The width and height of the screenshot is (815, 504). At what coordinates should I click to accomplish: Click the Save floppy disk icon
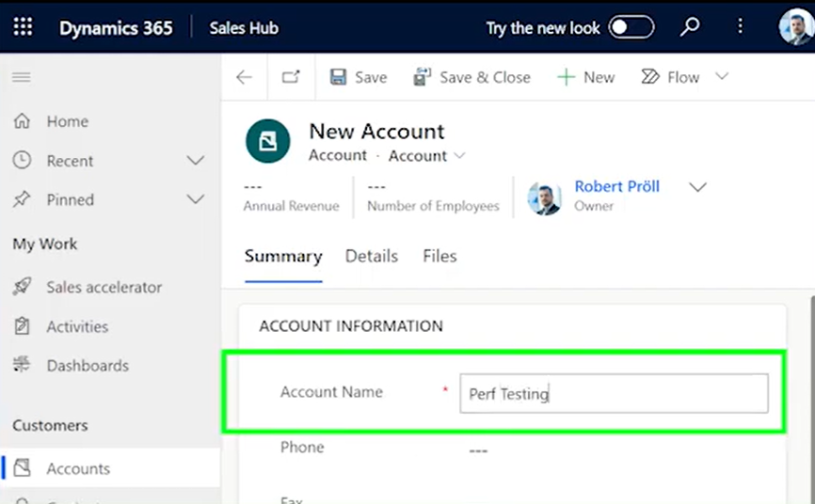click(339, 77)
